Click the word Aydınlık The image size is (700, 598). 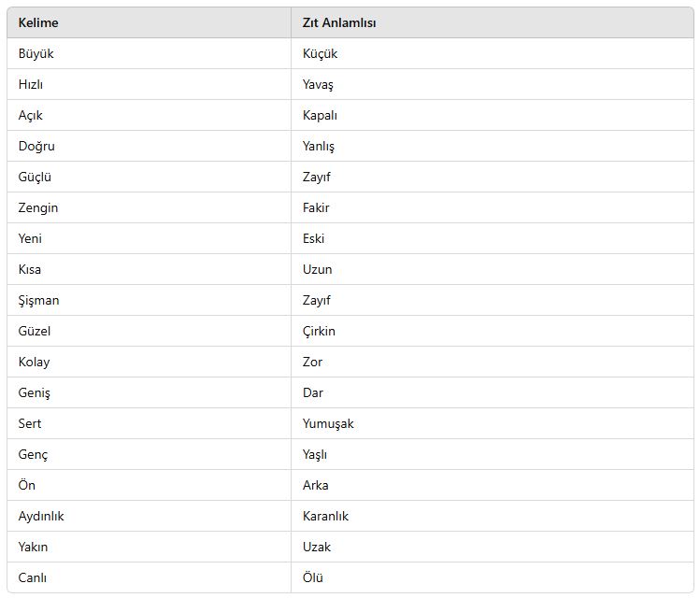pyautogui.click(x=41, y=517)
